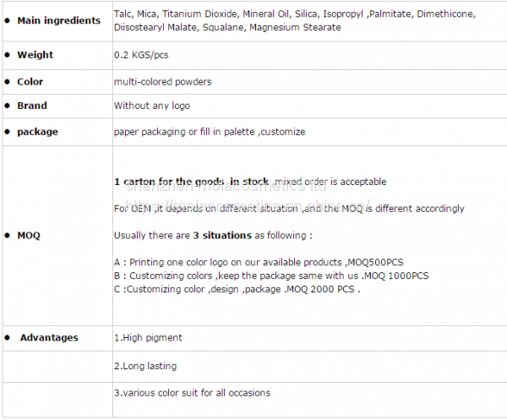Click the paper packaging customize text

click(x=210, y=132)
